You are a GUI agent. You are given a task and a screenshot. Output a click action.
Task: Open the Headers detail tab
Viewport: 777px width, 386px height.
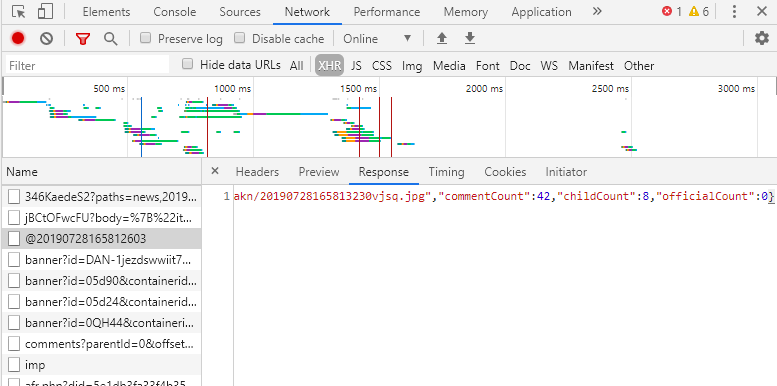pyautogui.click(x=257, y=172)
